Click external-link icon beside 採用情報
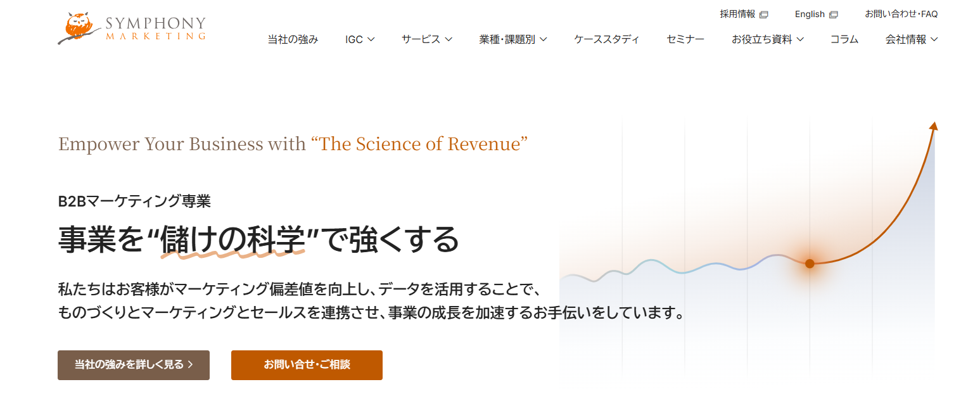Screen dimensions: 980x408 (763, 15)
